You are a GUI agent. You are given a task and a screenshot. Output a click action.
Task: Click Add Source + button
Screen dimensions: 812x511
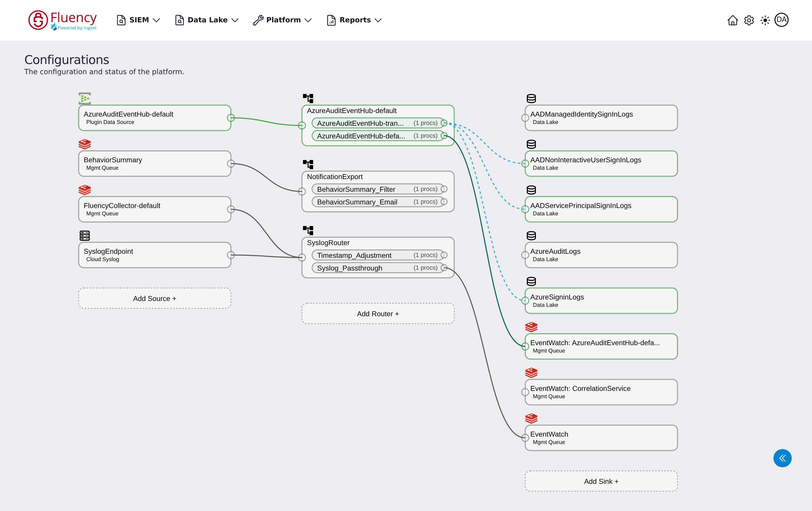(x=155, y=298)
